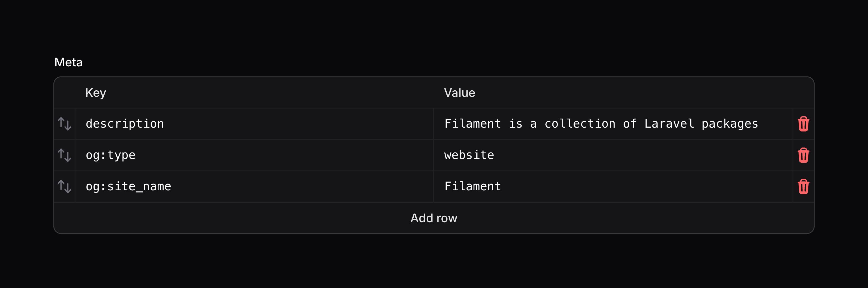
Task: Click the reorder icon beside og:type
Action: [65, 155]
